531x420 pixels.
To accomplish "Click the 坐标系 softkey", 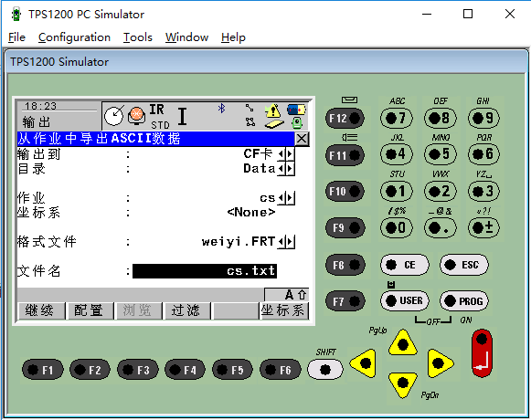I will 284,310.
